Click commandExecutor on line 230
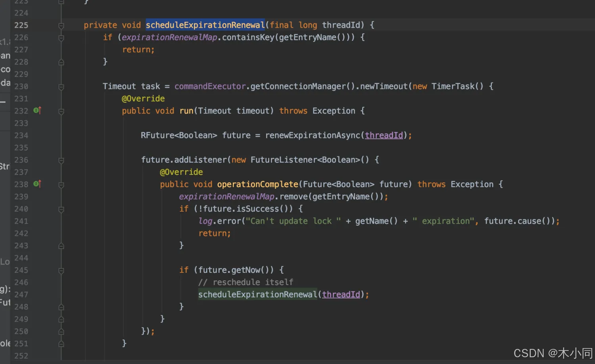 pyautogui.click(x=210, y=86)
